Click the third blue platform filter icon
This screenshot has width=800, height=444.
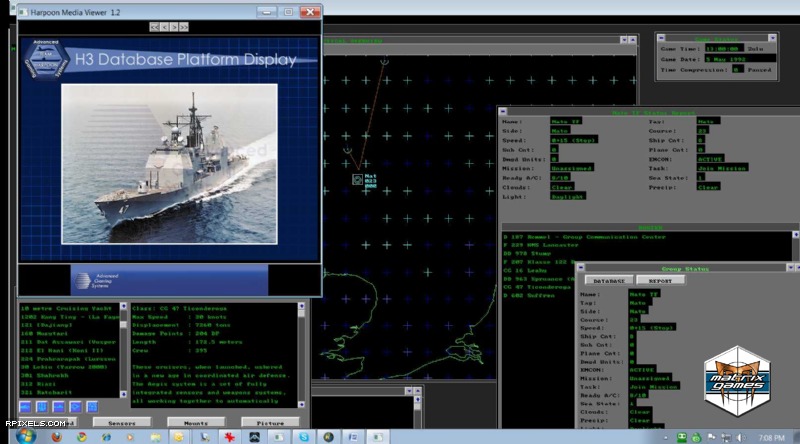click(58, 407)
